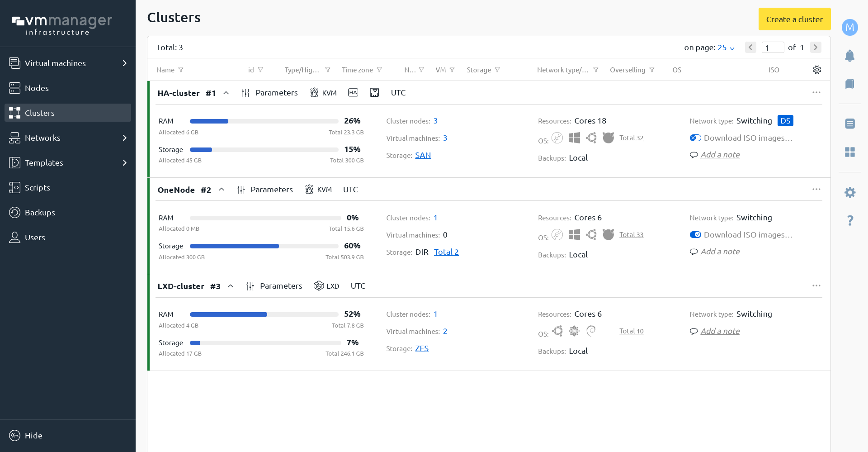
Task: Open the right sidebar settings gear
Action: click(849, 192)
